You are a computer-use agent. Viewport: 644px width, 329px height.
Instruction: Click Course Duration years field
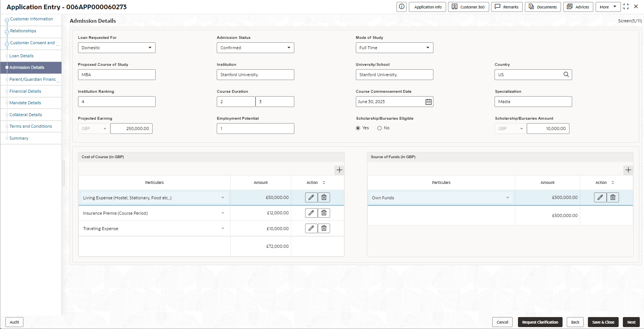[x=236, y=102]
